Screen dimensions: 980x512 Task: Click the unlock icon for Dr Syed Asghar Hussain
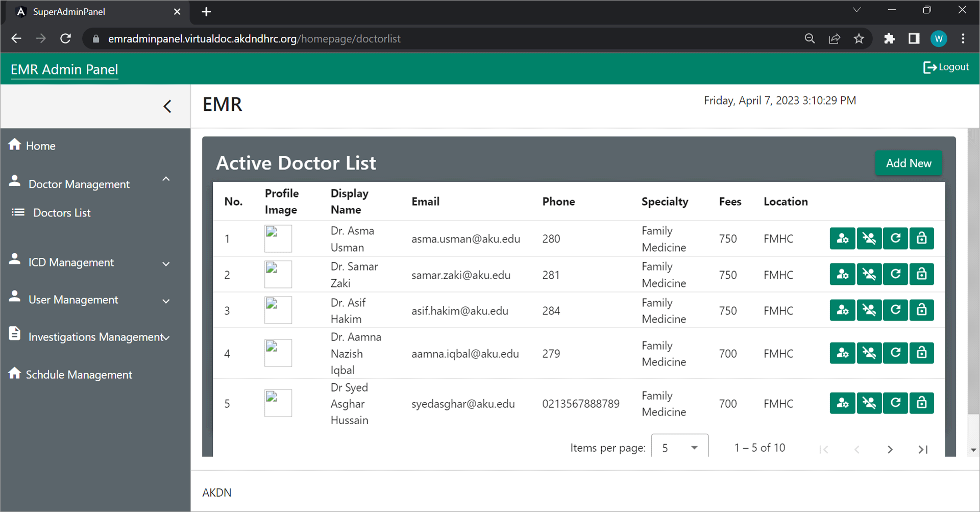coord(921,403)
